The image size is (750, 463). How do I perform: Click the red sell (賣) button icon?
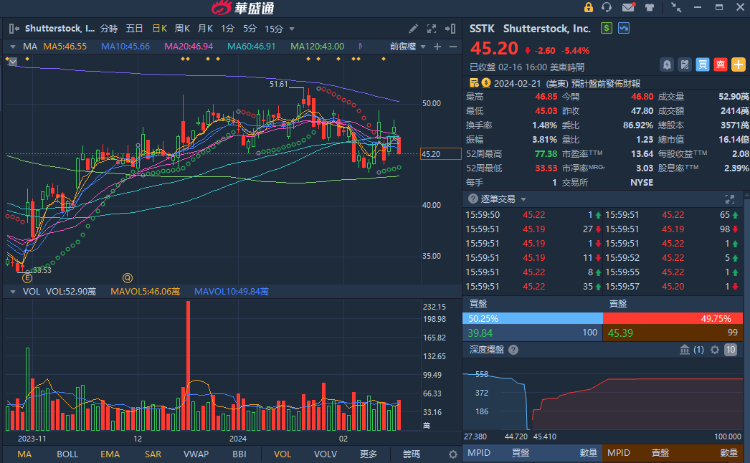720,65
